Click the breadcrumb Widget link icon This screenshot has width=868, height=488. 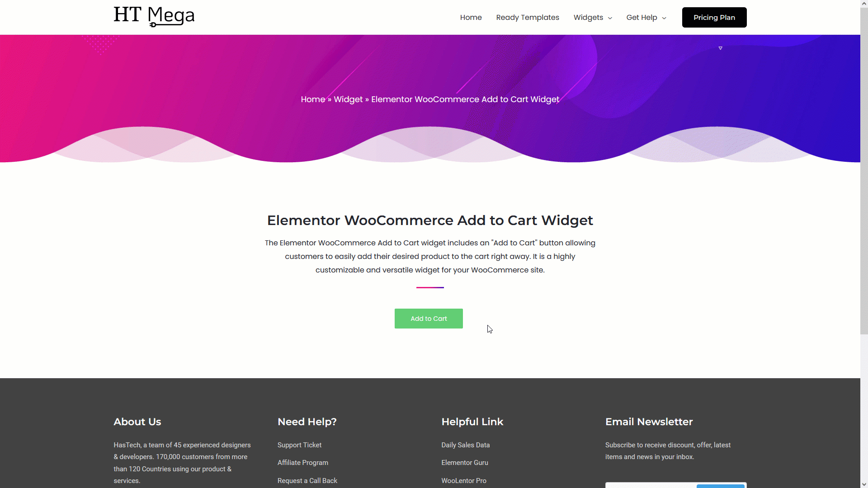click(348, 99)
